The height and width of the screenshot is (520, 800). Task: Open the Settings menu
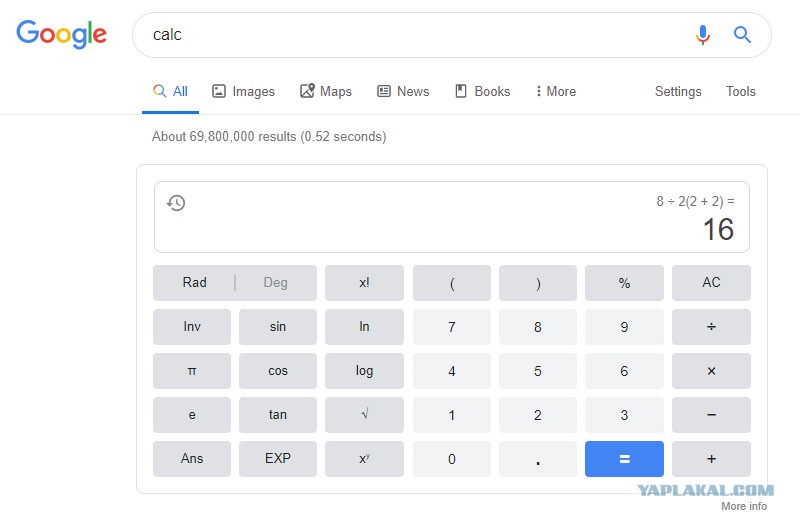pyautogui.click(x=678, y=91)
